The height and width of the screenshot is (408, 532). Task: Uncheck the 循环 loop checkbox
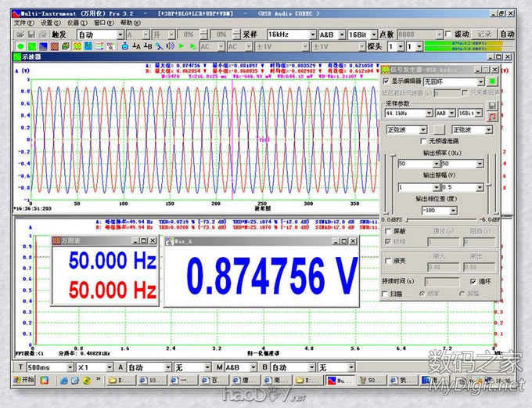click(x=473, y=281)
